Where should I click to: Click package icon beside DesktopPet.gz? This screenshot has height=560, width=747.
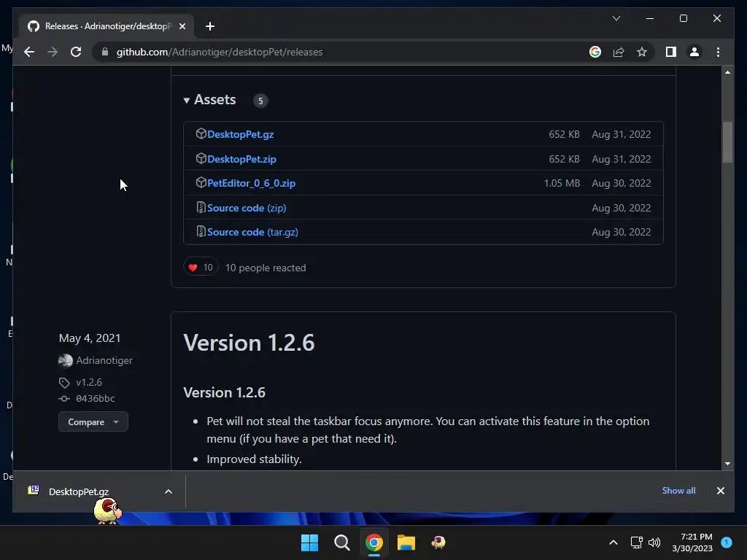[x=201, y=134]
